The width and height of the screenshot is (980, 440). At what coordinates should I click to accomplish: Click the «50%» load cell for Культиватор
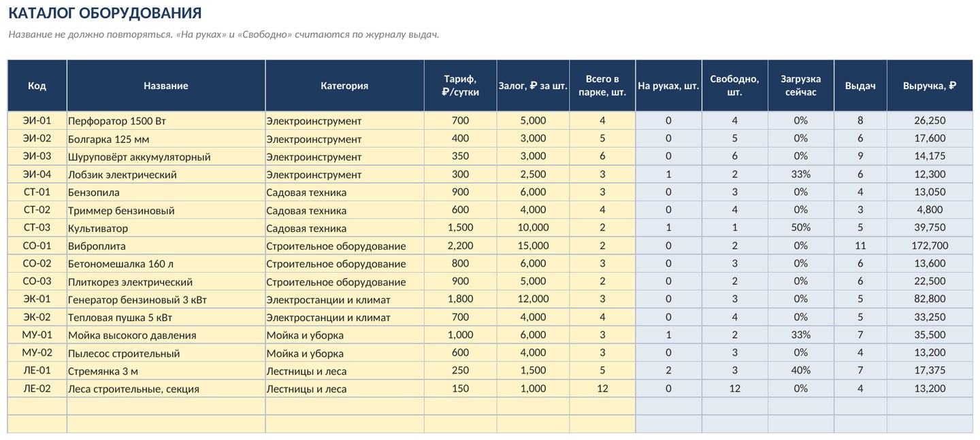point(801,228)
